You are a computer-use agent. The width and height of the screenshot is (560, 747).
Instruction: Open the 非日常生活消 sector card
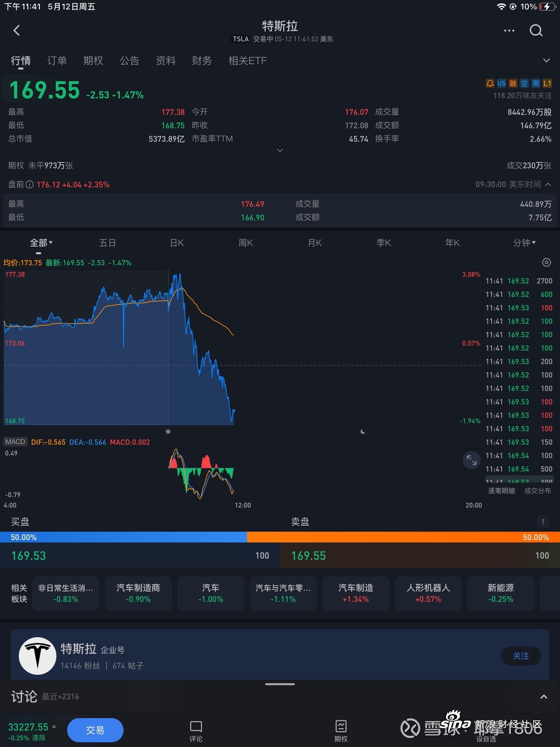65,594
